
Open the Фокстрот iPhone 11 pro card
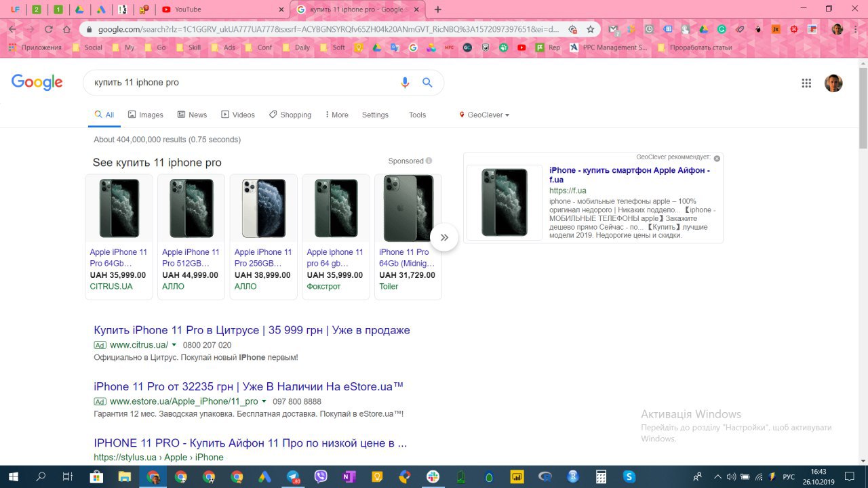click(336, 237)
